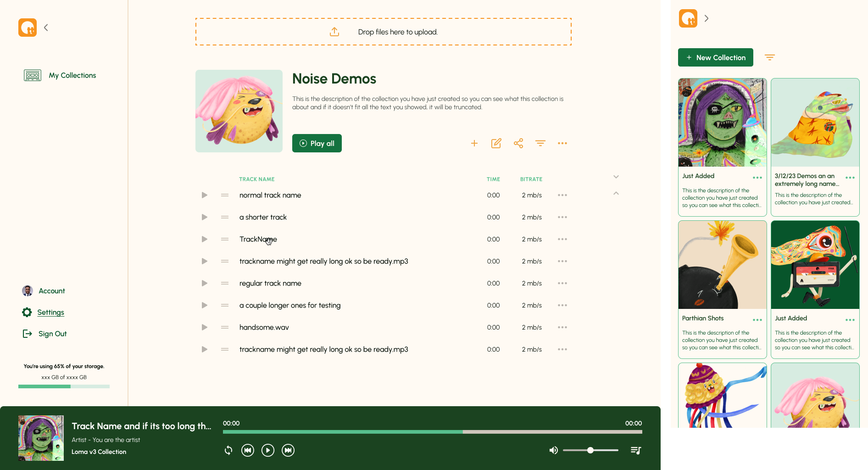Open the 'Parthian Shots' collection title
Screen dimensions: 868x470
(x=703, y=318)
